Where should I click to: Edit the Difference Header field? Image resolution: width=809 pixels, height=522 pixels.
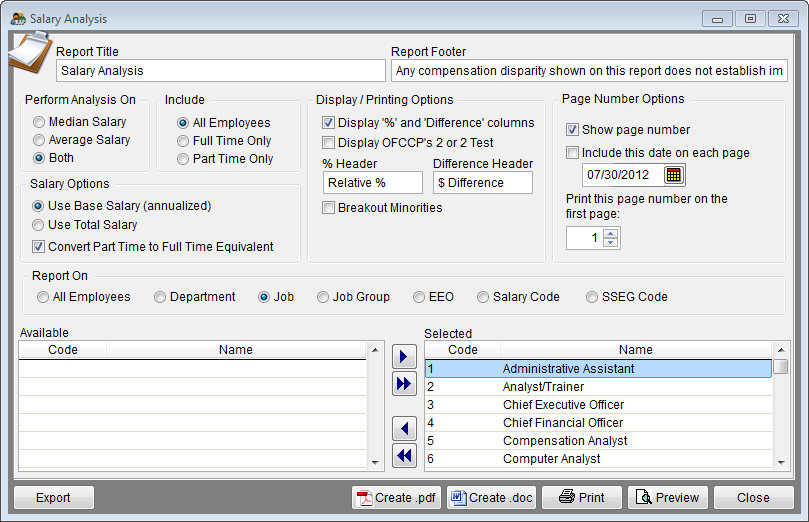[x=483, y=183]
